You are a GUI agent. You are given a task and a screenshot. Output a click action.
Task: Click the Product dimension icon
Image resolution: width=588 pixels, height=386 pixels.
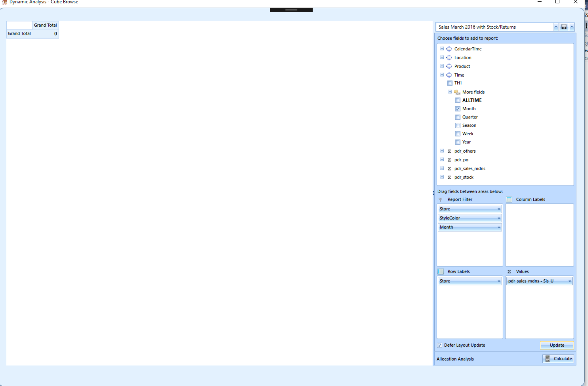click(x=449, y=66)
